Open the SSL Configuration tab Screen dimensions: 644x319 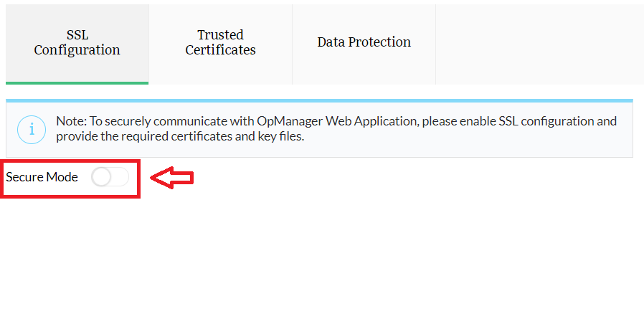[x=77, y=42]
